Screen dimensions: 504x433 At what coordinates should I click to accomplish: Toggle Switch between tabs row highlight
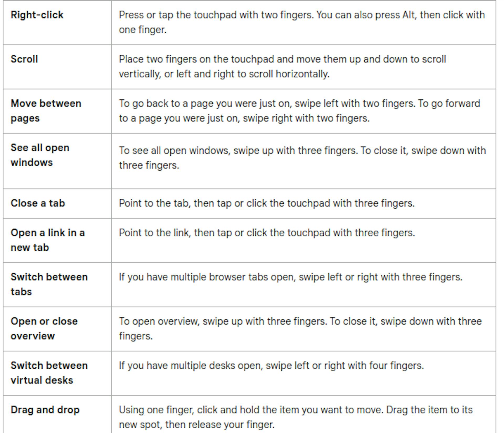252,278
